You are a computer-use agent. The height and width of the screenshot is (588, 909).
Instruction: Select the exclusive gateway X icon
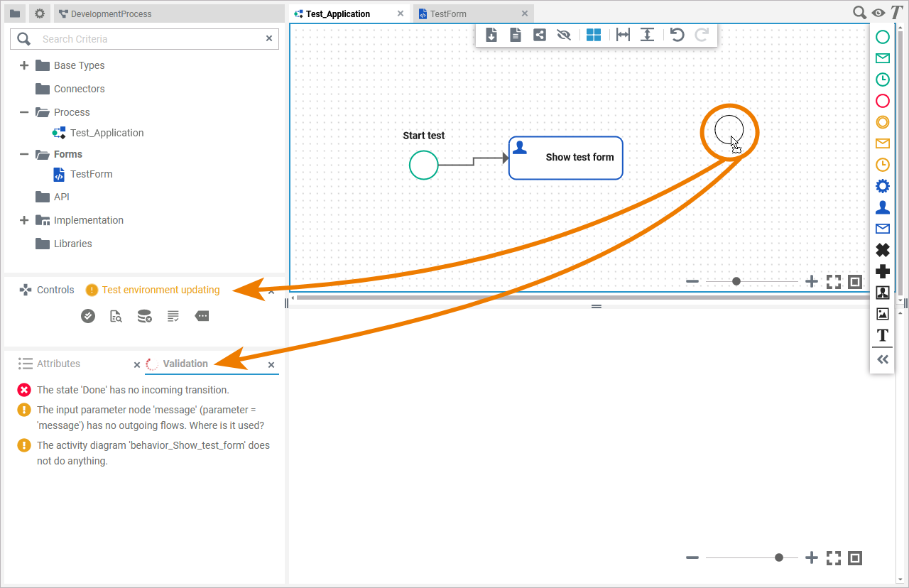[x=882, y=250]
